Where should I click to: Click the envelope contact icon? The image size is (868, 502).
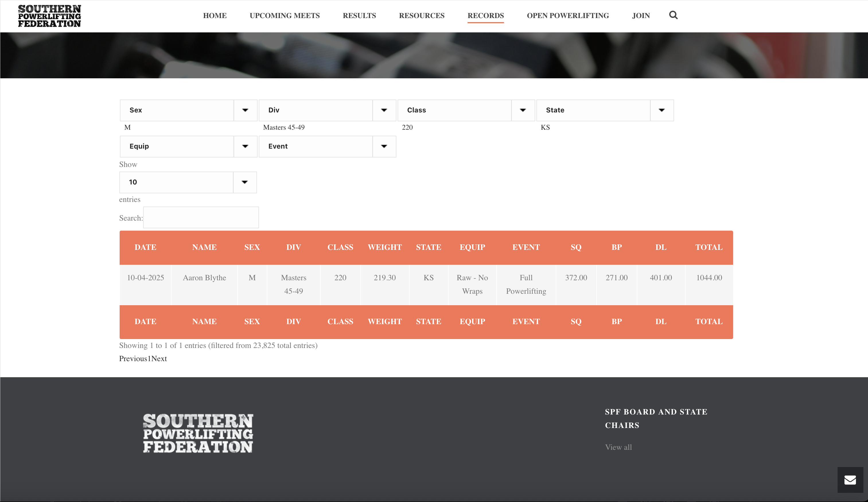click(850, 480)
